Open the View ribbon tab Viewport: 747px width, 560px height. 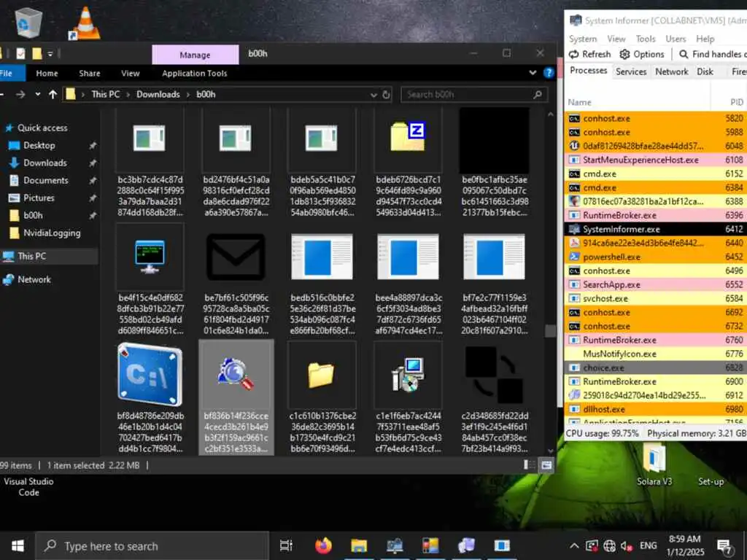130,74
